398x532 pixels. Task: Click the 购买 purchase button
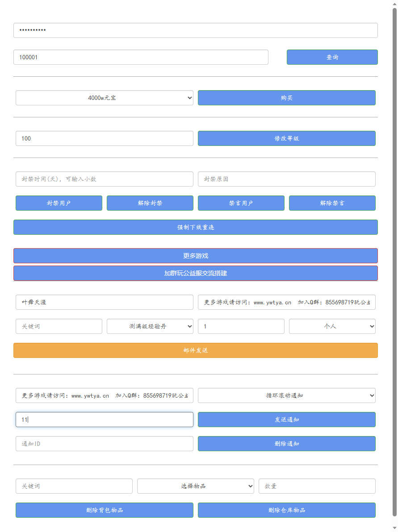coord(287,98)
